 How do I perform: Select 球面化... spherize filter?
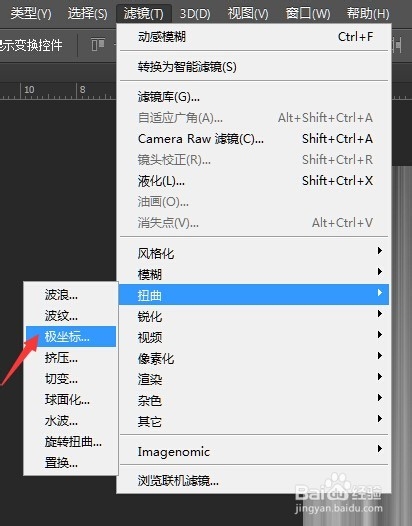[x=71, y=400]
